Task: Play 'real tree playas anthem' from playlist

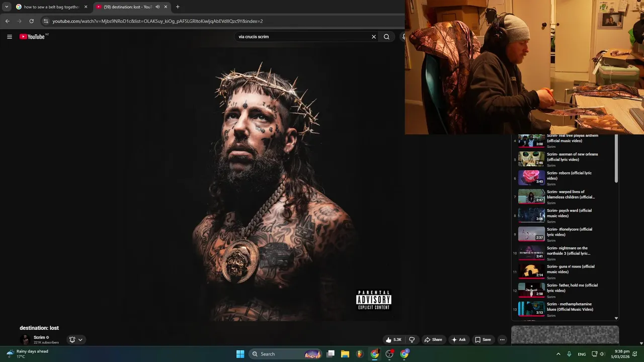Action: click(x=566, y=140)
